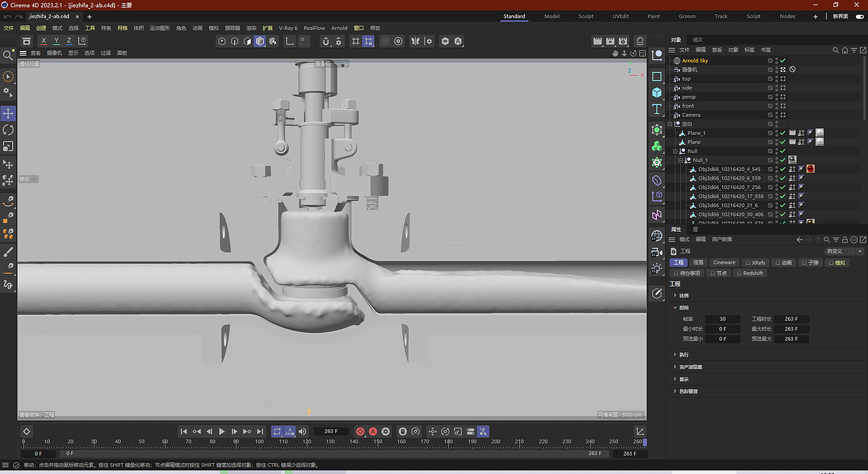The image size is (868, 474).
Task: Select the XRefs attribute tab
Action: (x=755, y=262)
